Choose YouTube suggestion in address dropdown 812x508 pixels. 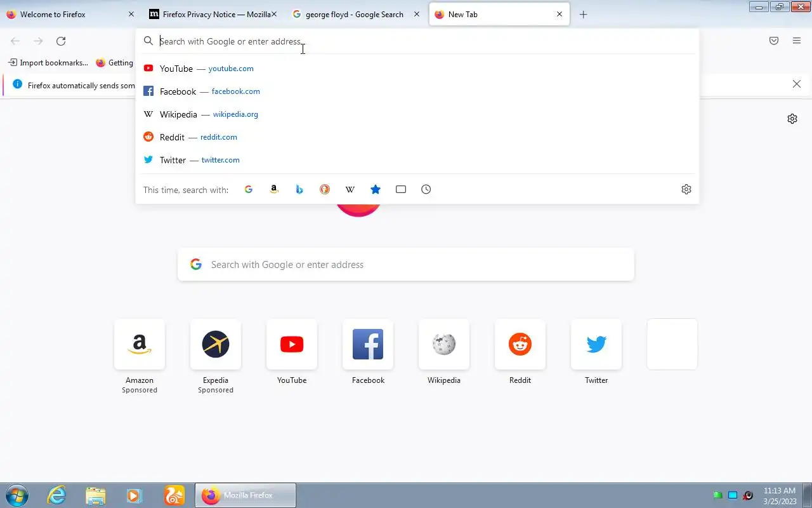[x=417, y=69]
